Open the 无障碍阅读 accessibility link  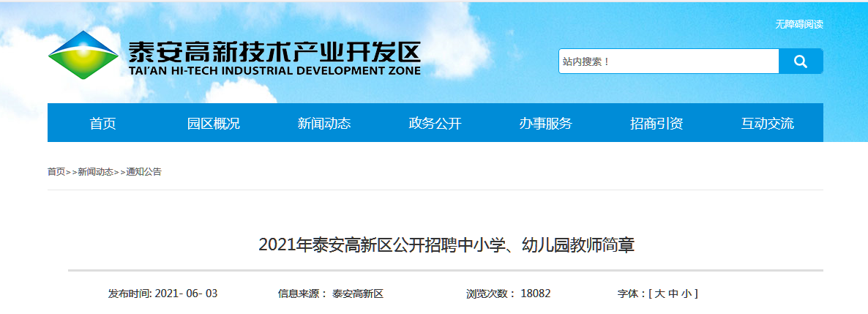798,24
